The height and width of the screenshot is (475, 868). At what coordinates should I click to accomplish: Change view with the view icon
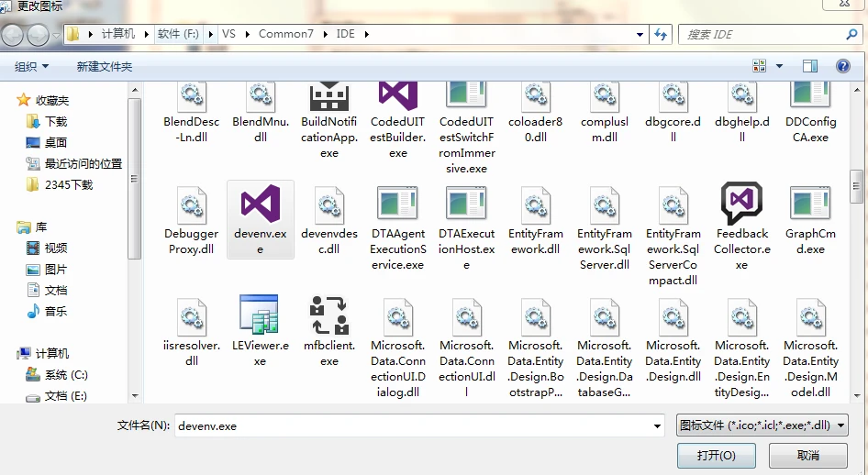pos(760,66)
